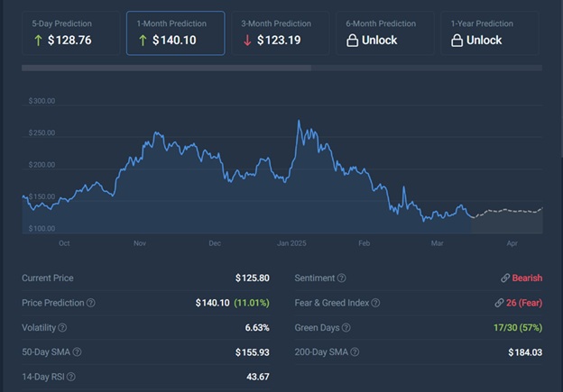Image resolution: width=563 pixels, height=392 pixels.
Task: Switch to the 5-Day Prediction tab
Action: (70, 33)
